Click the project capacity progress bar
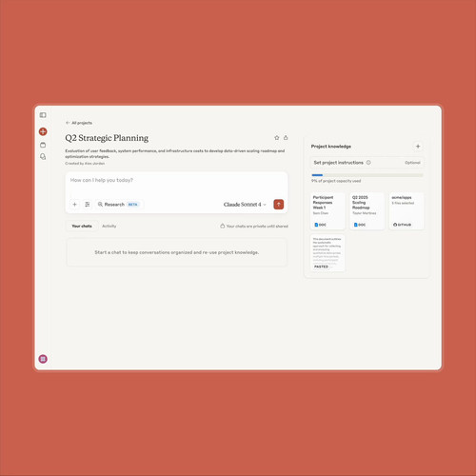The width and height of the screenshot is (476, 476). pos(367,175)
